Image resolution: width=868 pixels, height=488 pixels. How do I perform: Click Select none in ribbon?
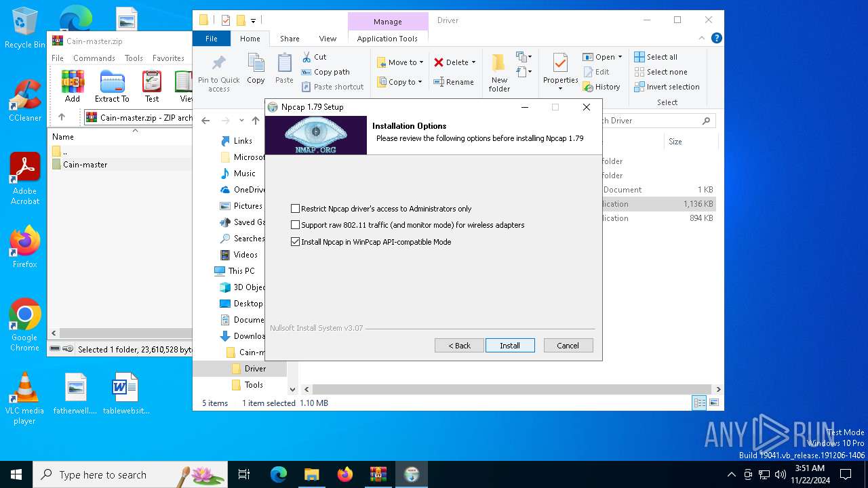(x=660, y=72)
